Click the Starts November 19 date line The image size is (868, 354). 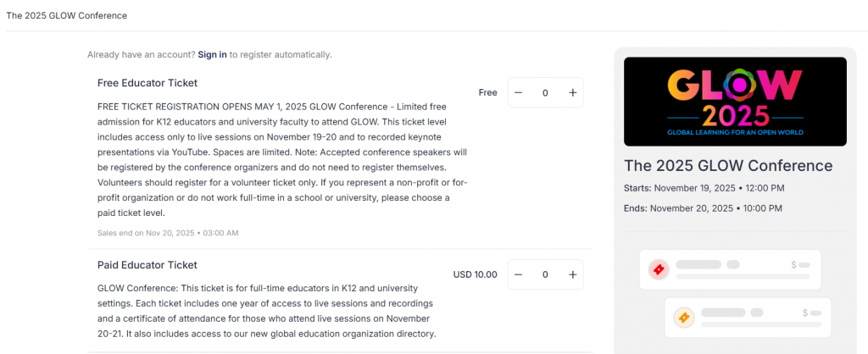click(x=704, y=188)
